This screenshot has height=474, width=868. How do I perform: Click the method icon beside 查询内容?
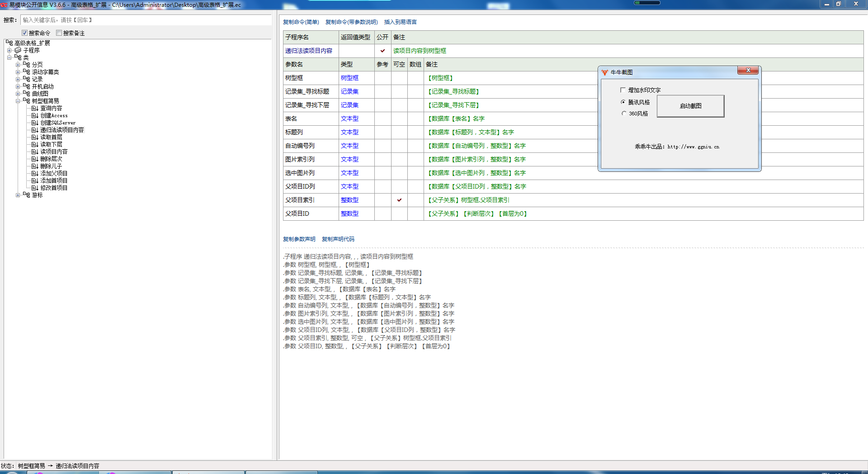pos(35,109)
